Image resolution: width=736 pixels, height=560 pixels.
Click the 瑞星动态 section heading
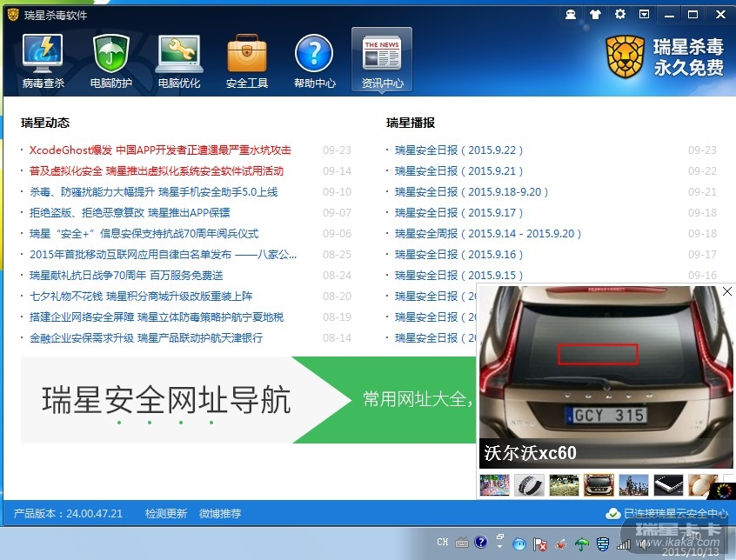click(45, 123)
